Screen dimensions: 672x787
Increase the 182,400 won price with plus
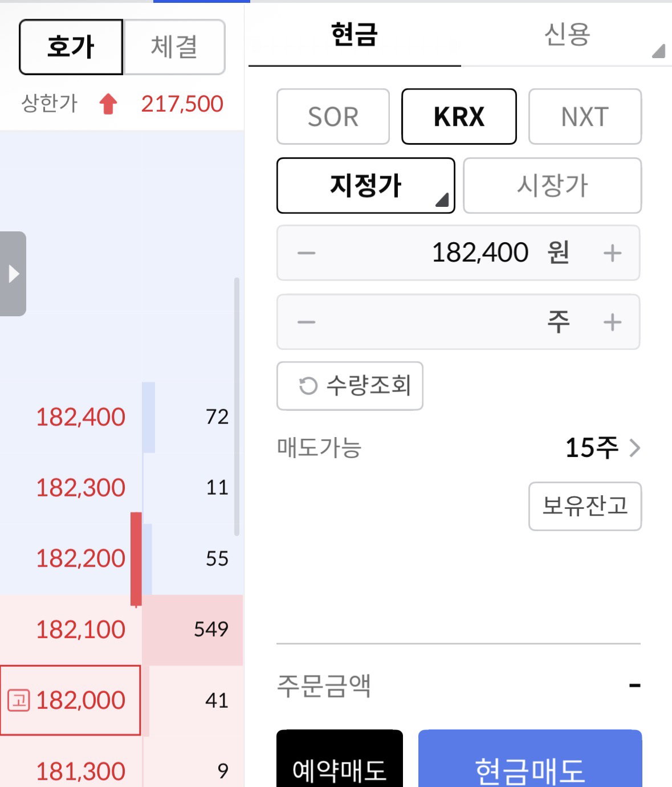(x=612, y=253)
